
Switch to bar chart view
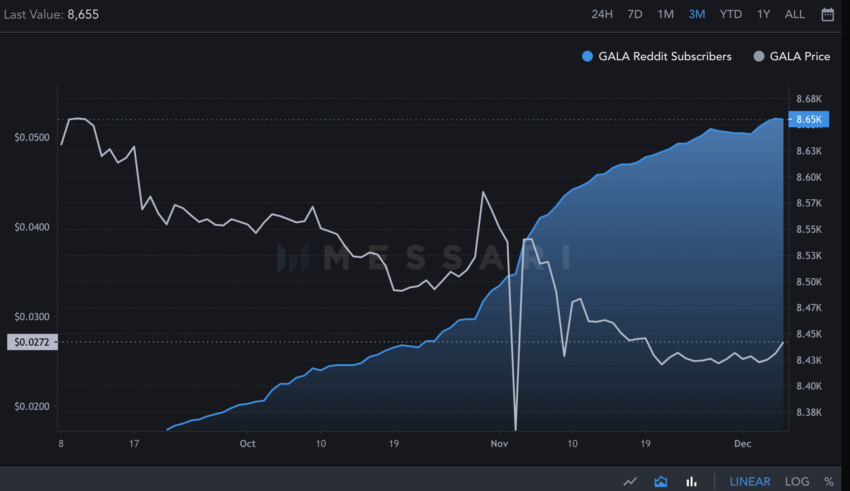691,481
